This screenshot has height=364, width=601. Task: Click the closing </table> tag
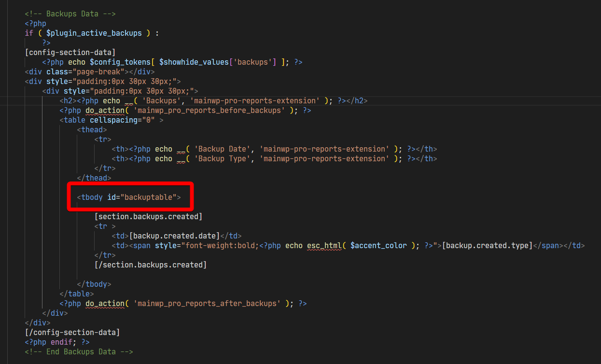tap(77, 294)
